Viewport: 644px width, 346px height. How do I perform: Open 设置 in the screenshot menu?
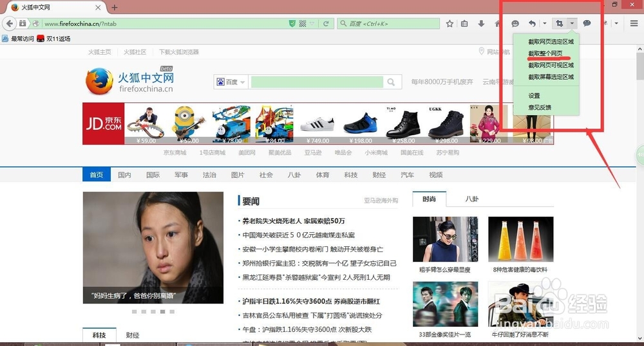[x=534, y=96]
